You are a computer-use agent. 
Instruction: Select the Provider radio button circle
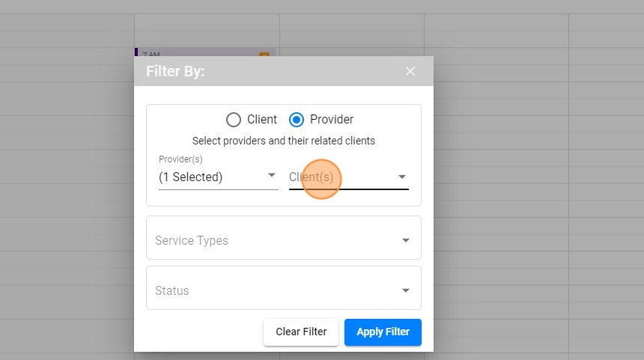click(297, 120)
